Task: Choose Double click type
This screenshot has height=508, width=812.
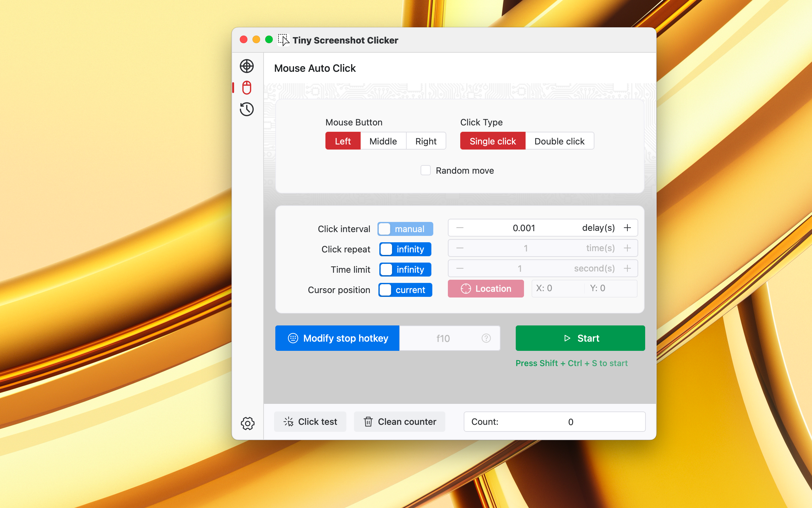Action: point(559,141)
